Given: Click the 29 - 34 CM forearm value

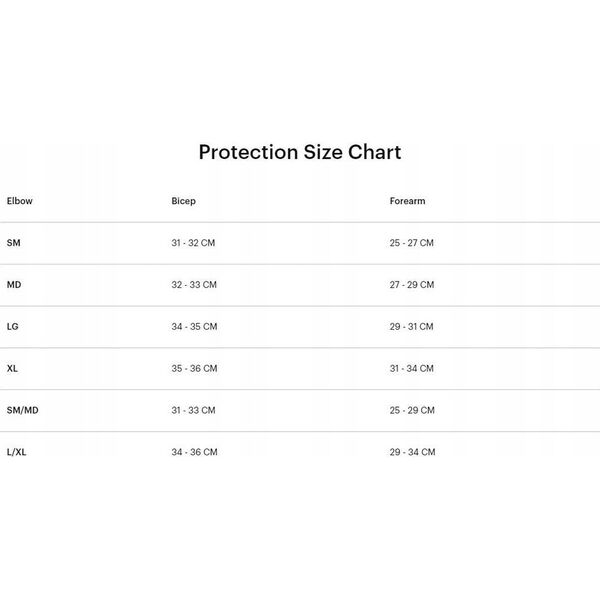Looking at the screenshot, I should coord(412,452).
